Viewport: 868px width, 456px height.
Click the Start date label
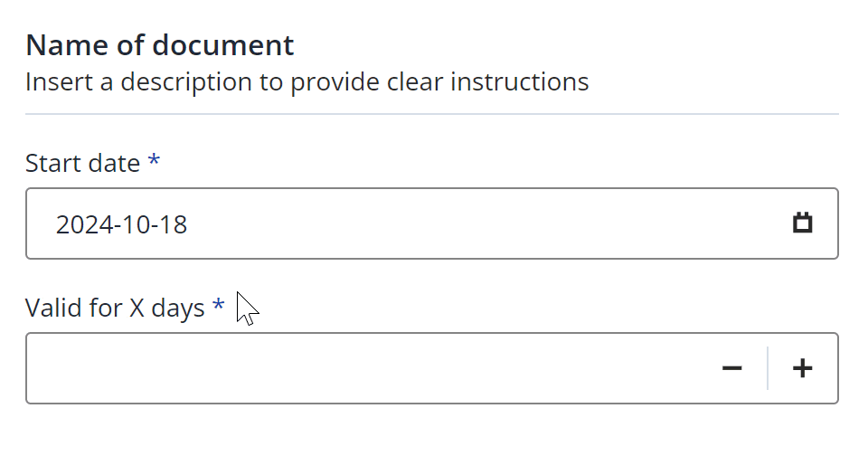[82, 164]
